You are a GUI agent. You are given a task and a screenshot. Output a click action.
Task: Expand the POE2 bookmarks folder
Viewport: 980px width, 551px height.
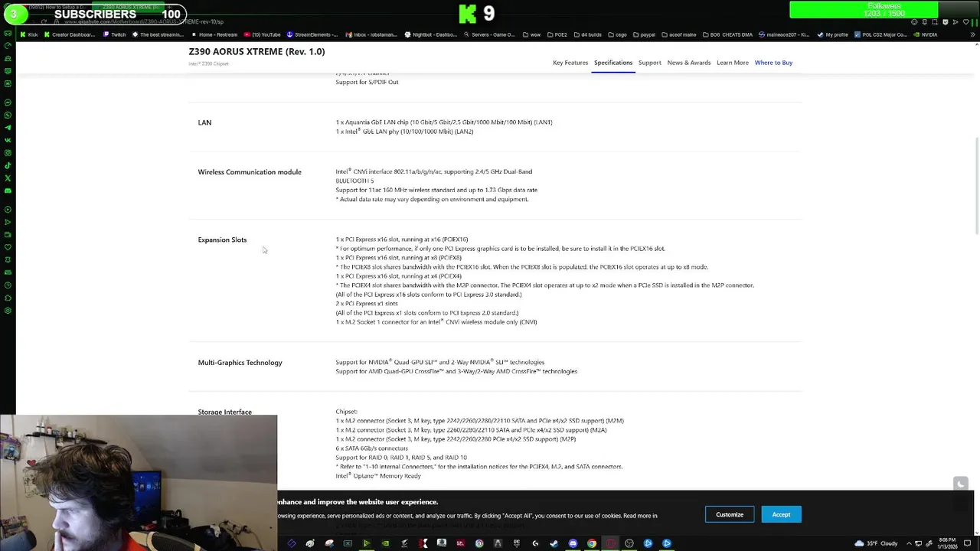[556, 34]
